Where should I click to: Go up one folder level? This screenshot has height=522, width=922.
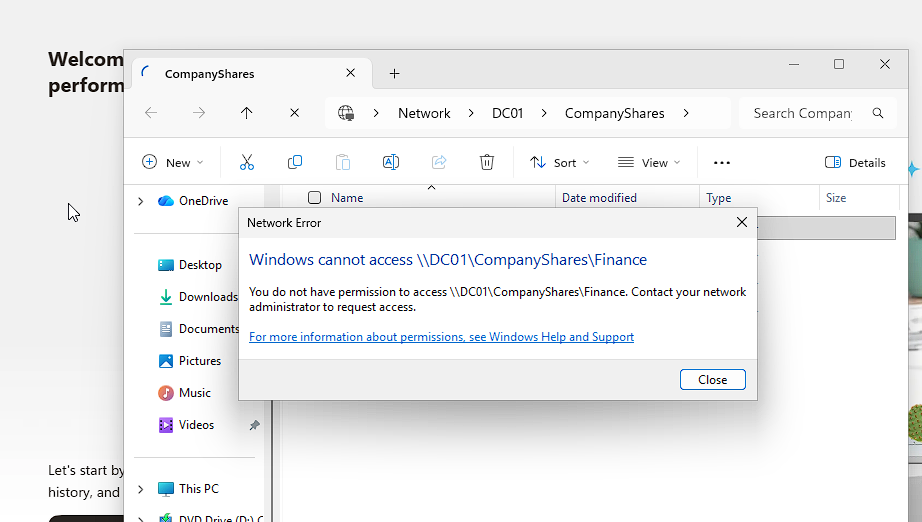click(x=246, y=113)
